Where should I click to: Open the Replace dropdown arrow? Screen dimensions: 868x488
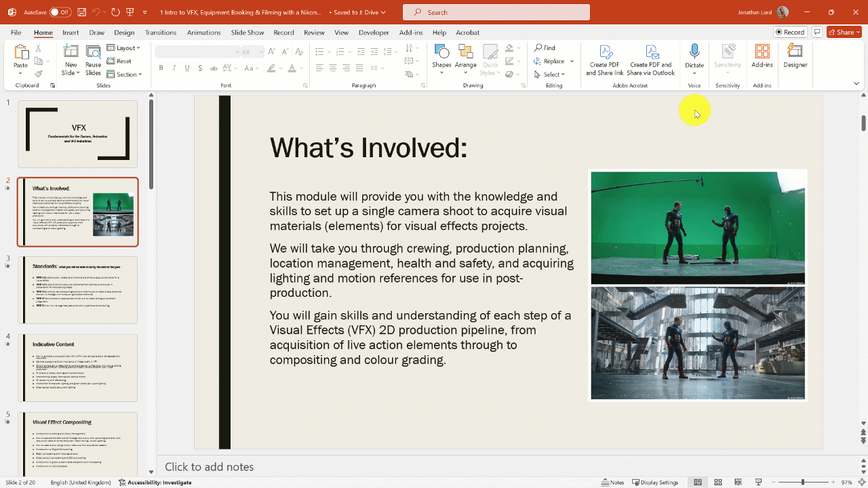tap(572, 61)
